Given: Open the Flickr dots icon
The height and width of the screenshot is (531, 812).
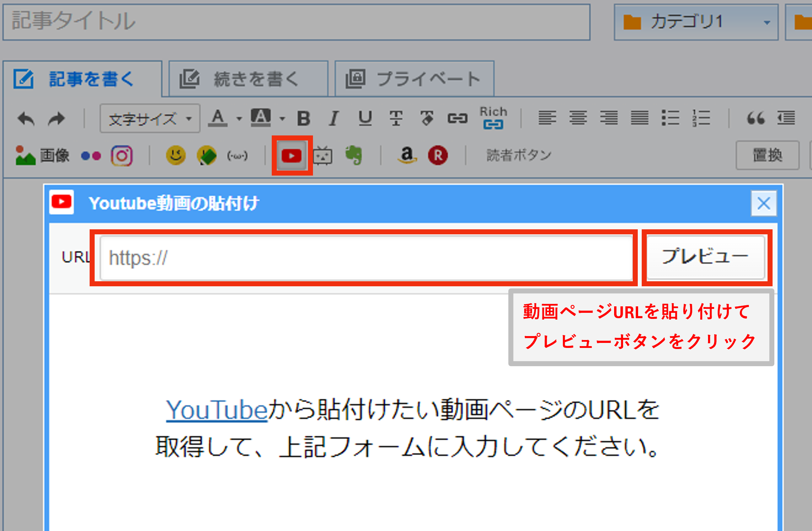Looking at the screenshot, I should (91, 156).
